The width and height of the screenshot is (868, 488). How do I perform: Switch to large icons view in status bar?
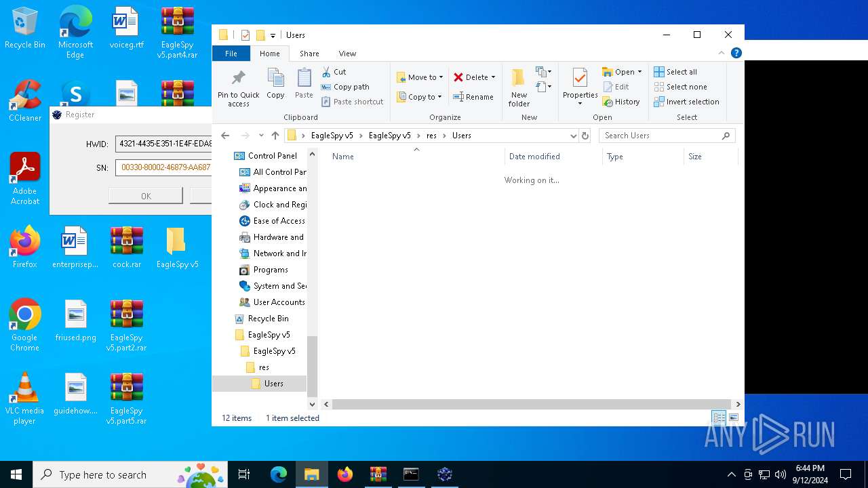(x=733, y=418)
